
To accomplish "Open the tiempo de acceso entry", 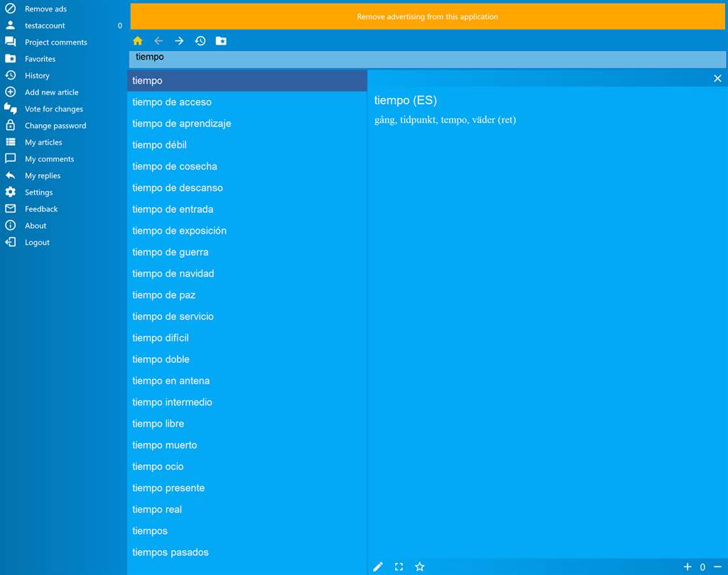I will [247, 102].
